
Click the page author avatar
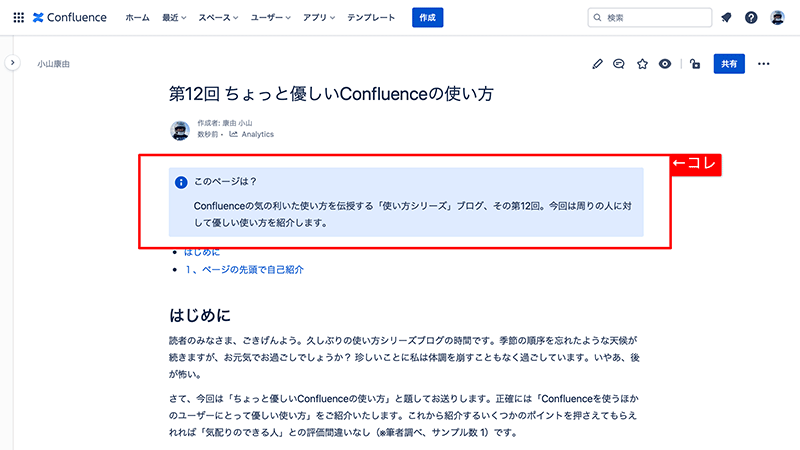[180, 130]
